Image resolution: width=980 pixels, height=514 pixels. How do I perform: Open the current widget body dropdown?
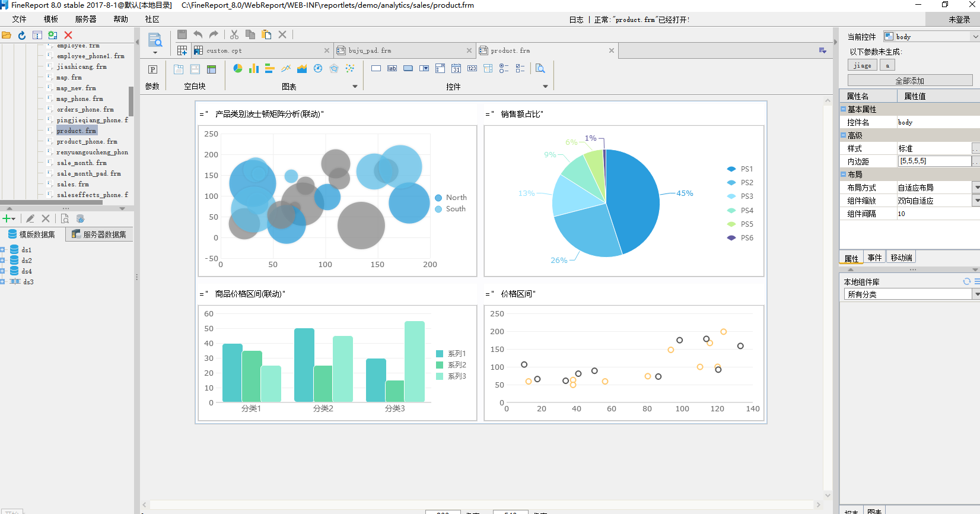pos(975,36)
